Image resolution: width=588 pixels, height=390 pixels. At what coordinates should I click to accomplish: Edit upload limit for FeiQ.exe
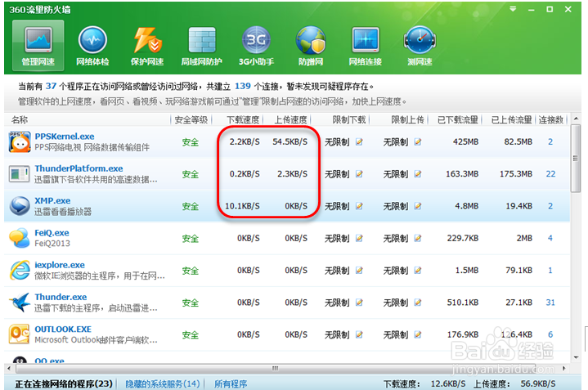tap(418, 238)
